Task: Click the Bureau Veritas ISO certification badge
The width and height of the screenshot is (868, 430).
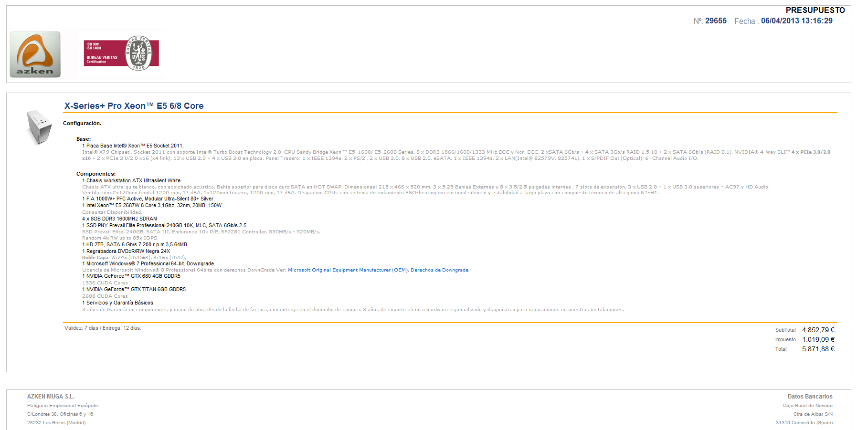Action: point(122,53)
